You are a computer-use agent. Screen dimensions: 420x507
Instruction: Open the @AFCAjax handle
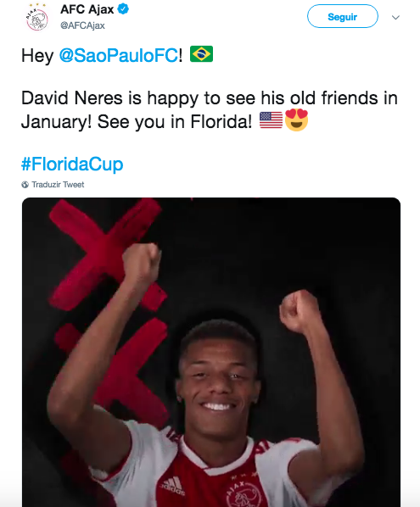point(82,25)
